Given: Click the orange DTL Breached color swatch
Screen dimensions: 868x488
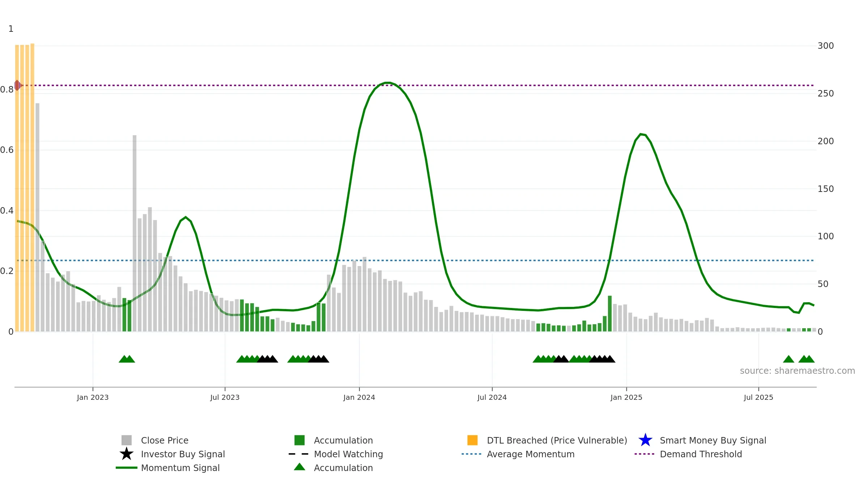Looking at the screenshot, I should click(472, 440).
